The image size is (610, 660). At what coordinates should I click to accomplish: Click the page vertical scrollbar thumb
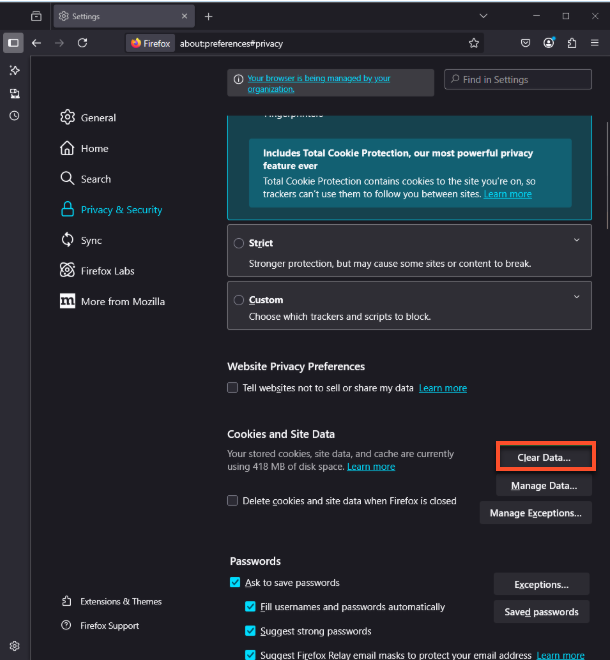coord(607,176)
